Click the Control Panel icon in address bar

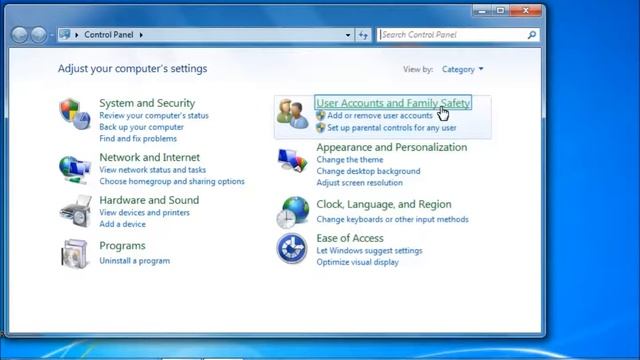(65, 35)
